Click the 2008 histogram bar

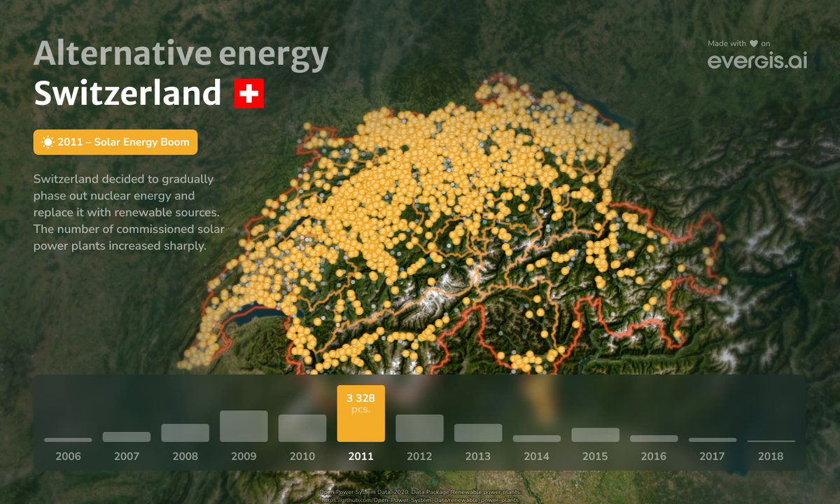[x=185, y=433]
